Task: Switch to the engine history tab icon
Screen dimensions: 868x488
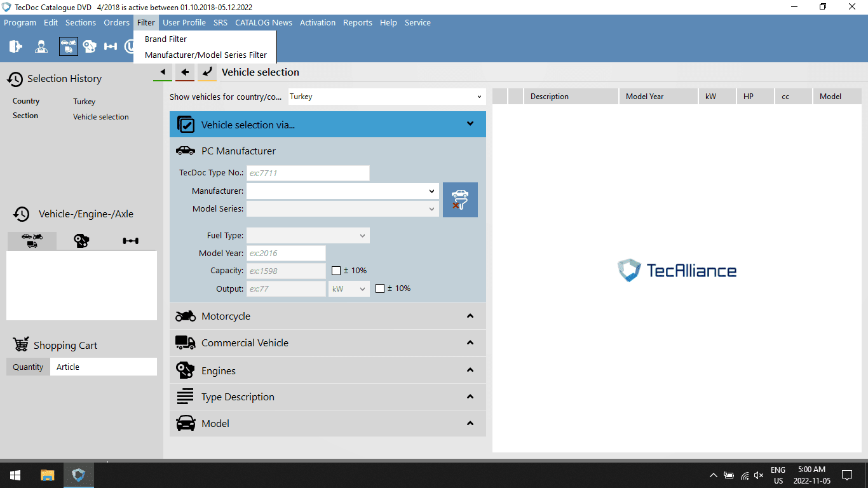Action: point(81,241)
